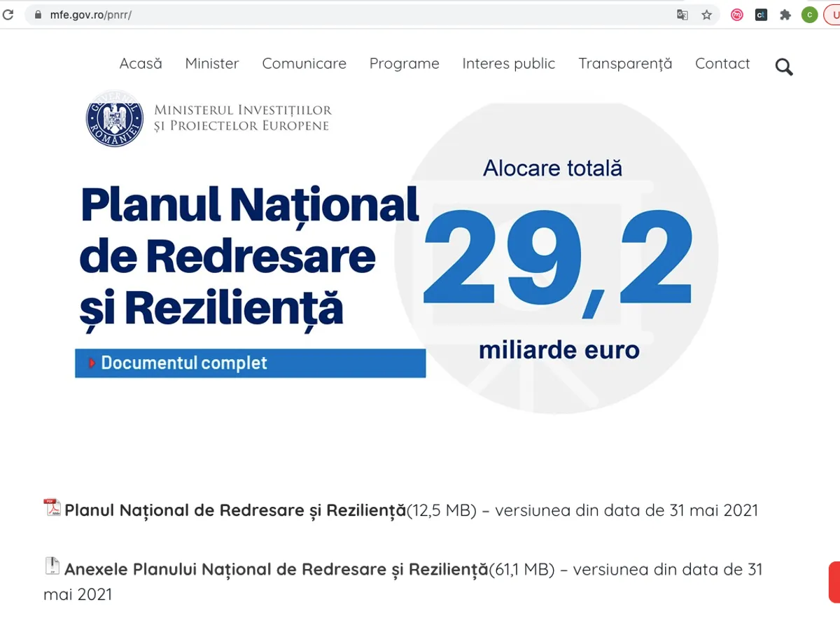Expand the Programe navigation menu
Viewport: 840px width, 630px height.
[404, 64]
